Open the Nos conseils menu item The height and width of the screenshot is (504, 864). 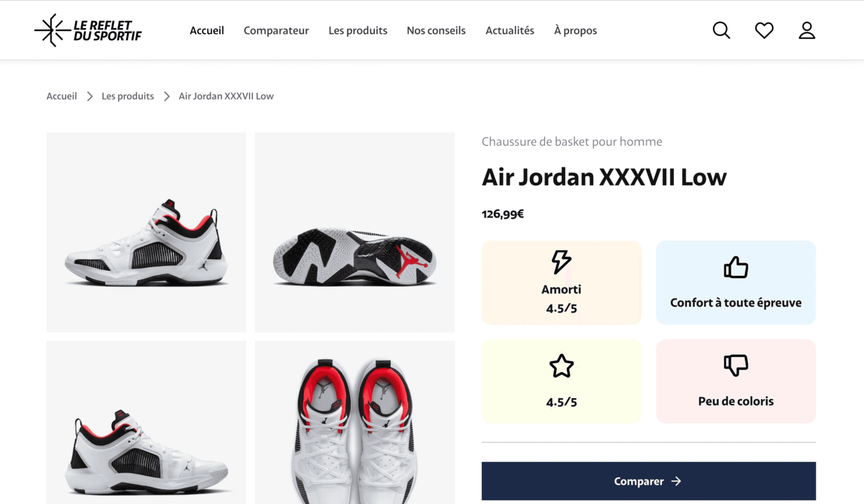click(436, 30)
